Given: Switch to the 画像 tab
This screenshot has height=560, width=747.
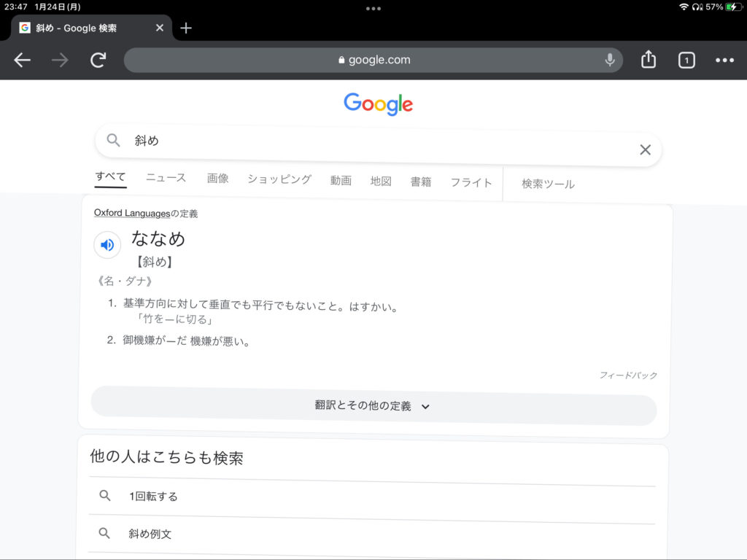Looking at the screenshot, I should click(217, 179).
